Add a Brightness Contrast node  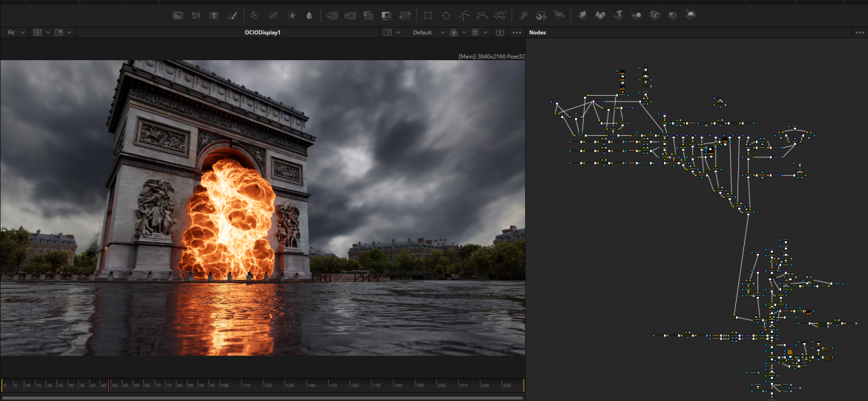click(x=292, y=15)
